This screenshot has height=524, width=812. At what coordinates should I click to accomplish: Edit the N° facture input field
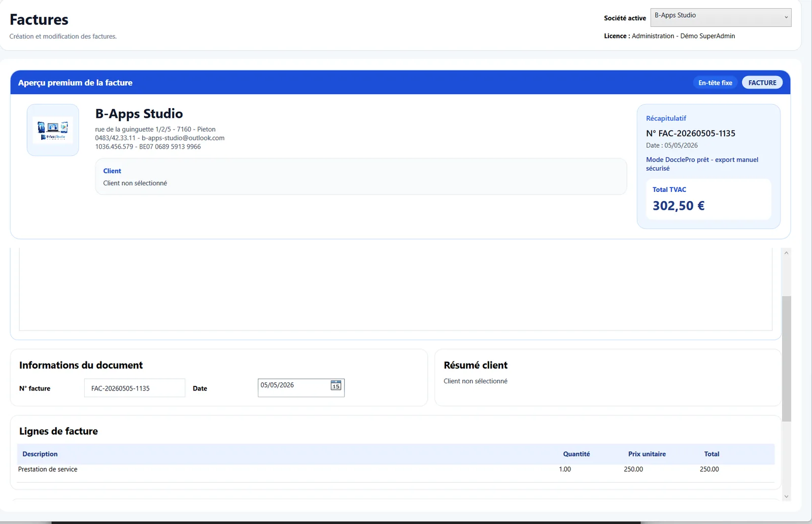pyautogui.click(x=134, y=388)
